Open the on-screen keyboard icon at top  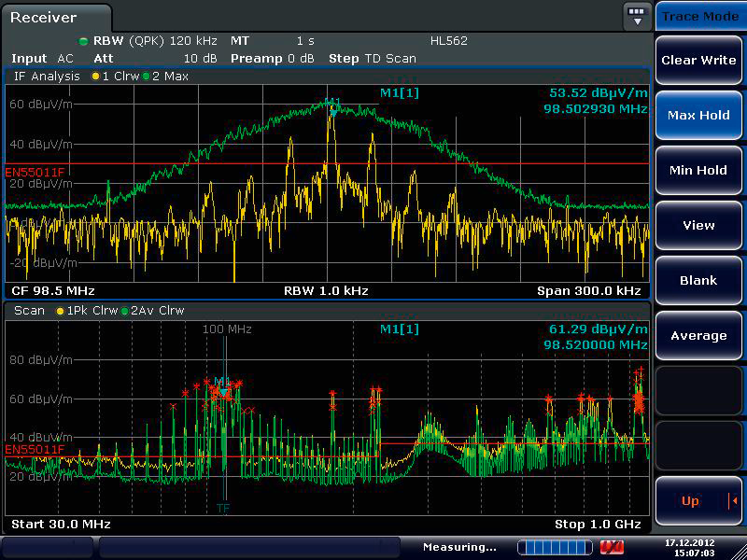637,16
